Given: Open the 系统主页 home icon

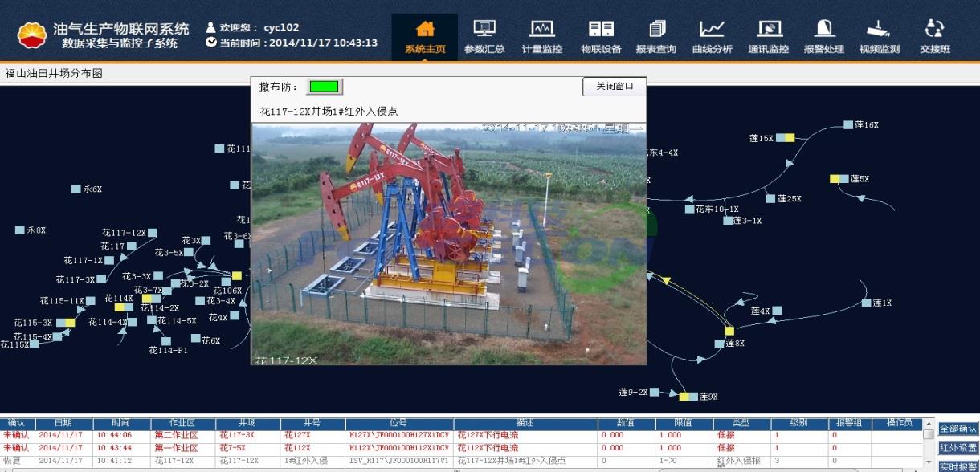Looking at the screenshot, I should [x=425, y=29].
